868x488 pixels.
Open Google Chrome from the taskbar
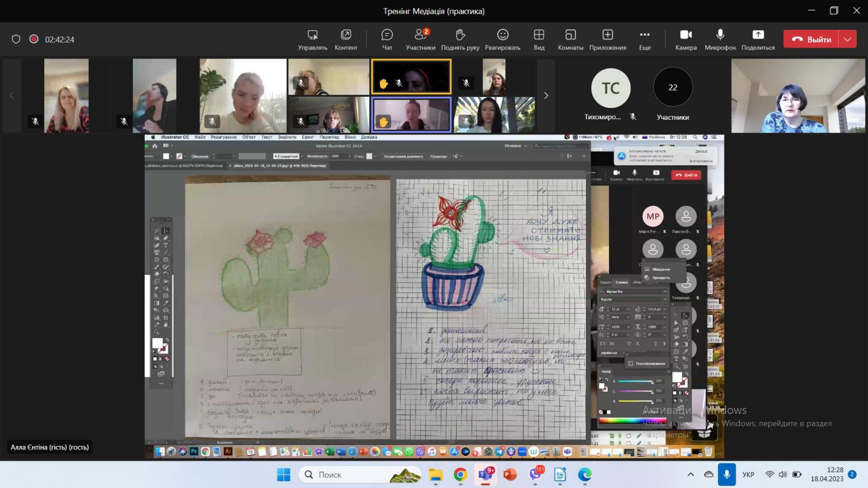point(460,474)
